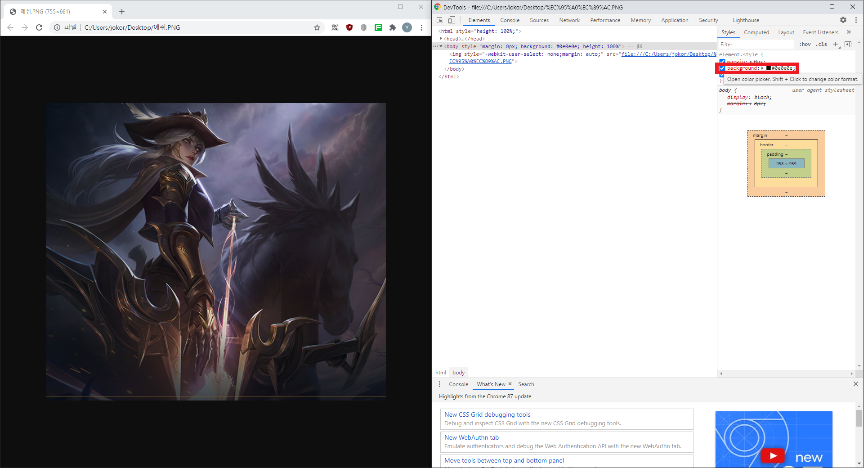The height and width of the screenshot is (468, 868).
Task: Open the Chrome profile avatar
Action: 407,27
